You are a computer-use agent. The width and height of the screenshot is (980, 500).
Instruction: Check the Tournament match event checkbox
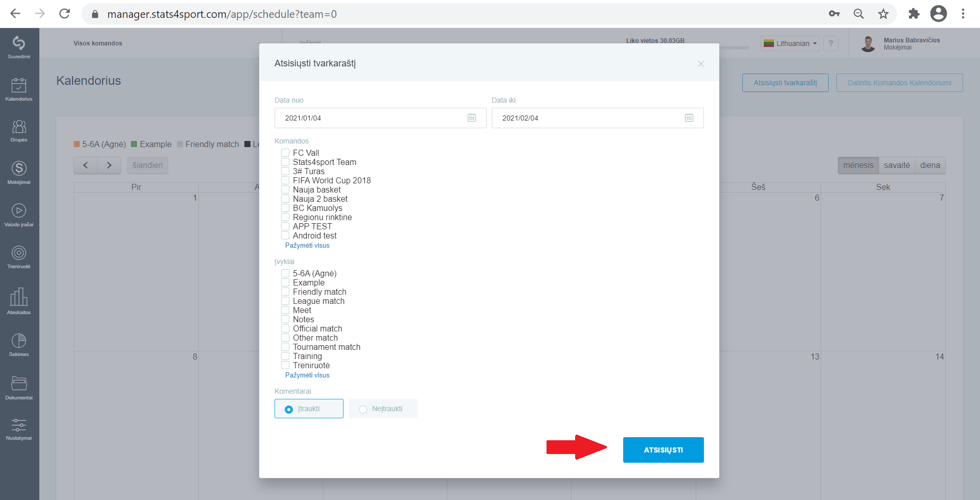pyautogui.click(x=285, y=347)
